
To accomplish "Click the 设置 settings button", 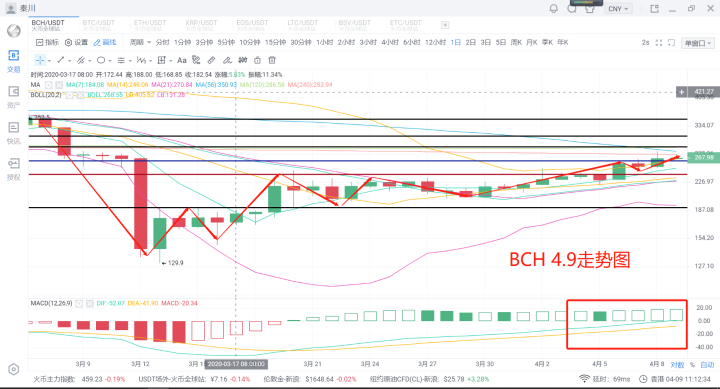I will (x=76, y=42).
